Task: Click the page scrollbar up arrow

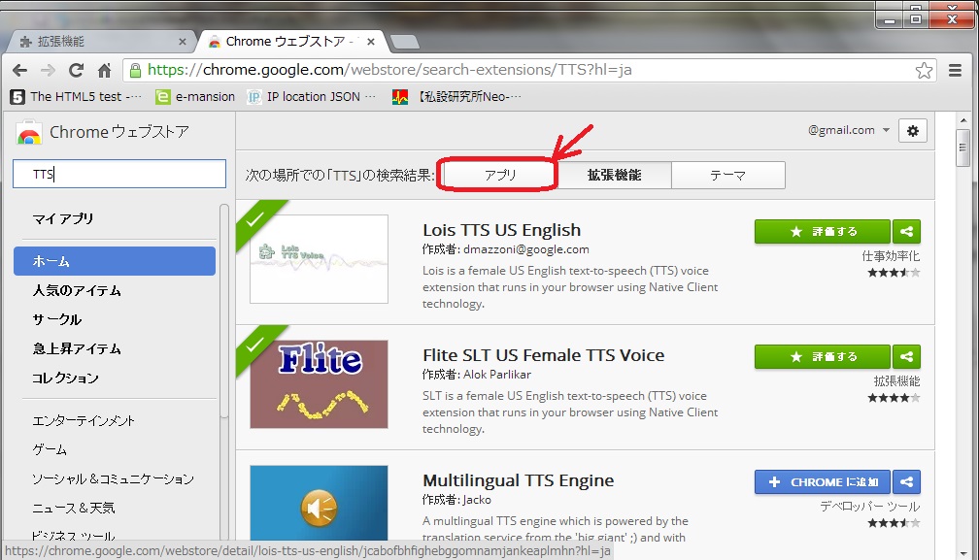Action: [963, 119]
